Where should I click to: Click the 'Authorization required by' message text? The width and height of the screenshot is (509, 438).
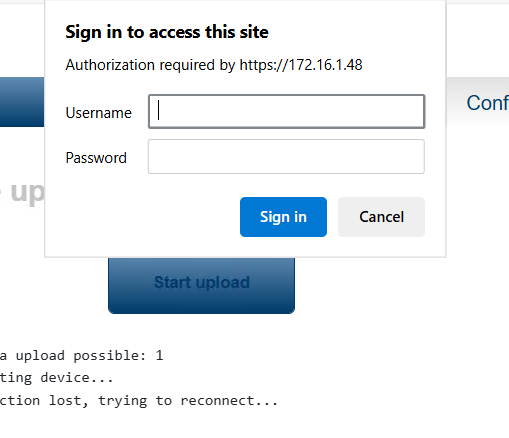[150, 65]
